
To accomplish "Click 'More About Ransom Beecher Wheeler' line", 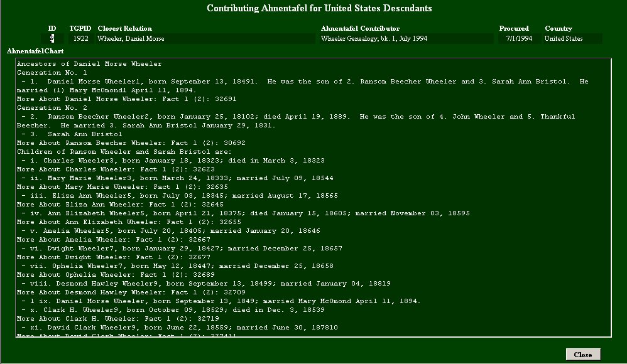I will coord(131,143).
